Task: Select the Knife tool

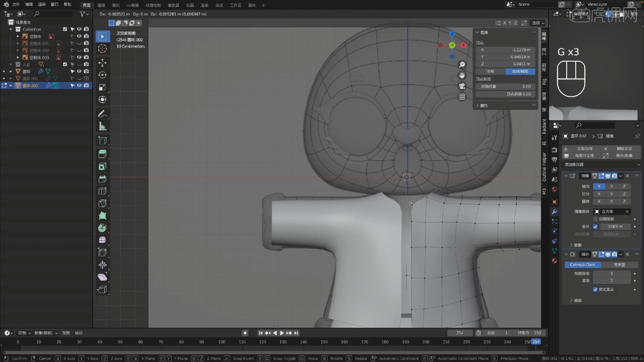Action: 103,203
